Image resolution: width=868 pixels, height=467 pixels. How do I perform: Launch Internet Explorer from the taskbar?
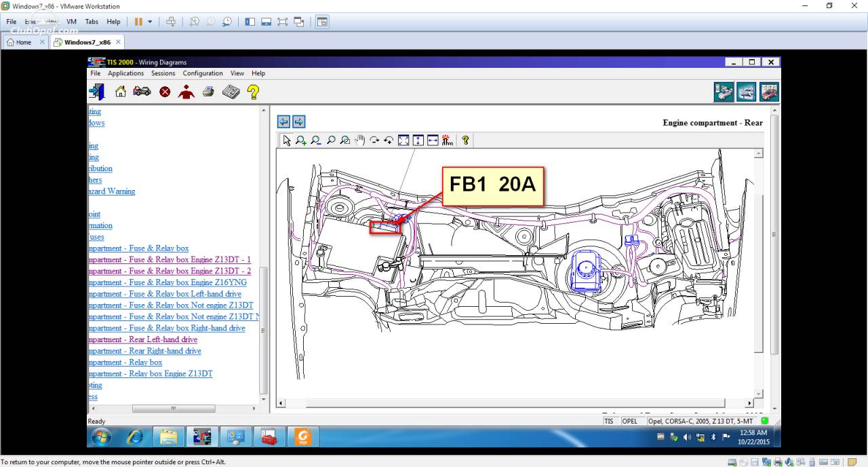(x=136, y=438)
